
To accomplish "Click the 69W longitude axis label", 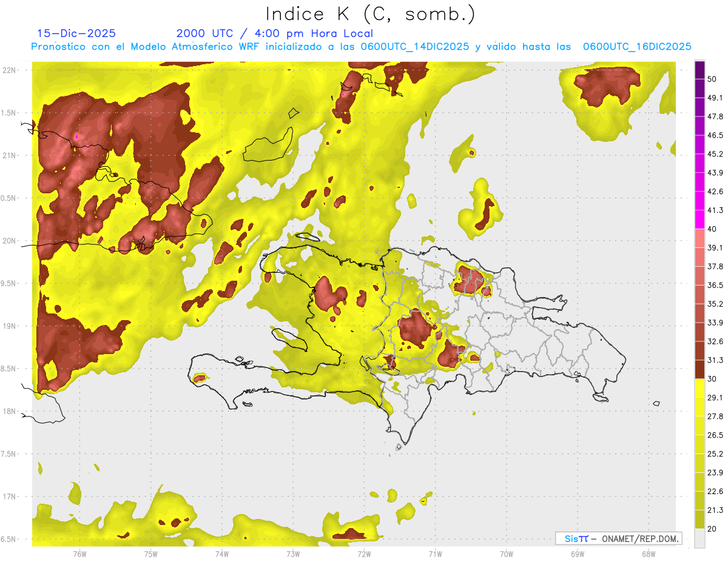I will (x=578, y=553).
